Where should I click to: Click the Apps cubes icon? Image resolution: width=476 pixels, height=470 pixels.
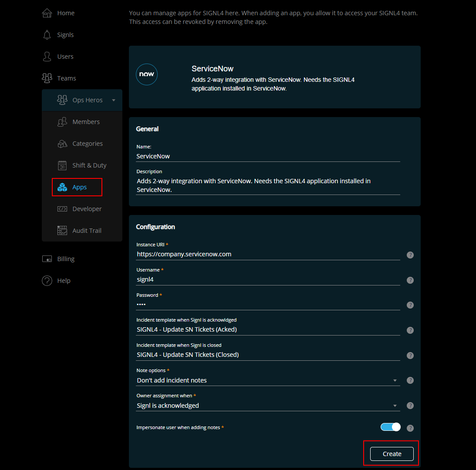(62, 187)
